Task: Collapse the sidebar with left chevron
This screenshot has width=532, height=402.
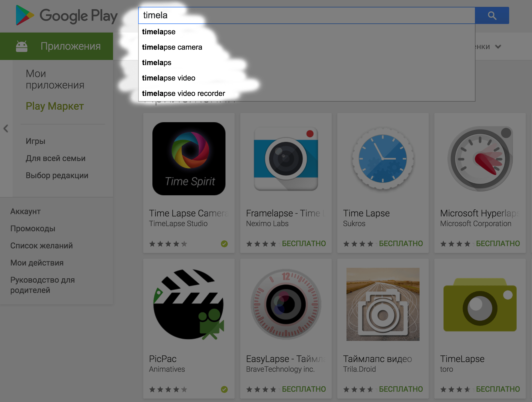Action: (x=6, y=128)
